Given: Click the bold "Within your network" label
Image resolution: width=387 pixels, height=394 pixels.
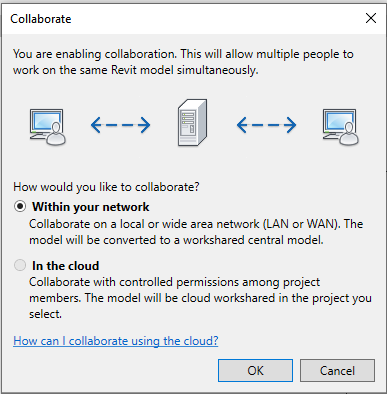Looking at the screenshot, I should [x=91, y=207].
